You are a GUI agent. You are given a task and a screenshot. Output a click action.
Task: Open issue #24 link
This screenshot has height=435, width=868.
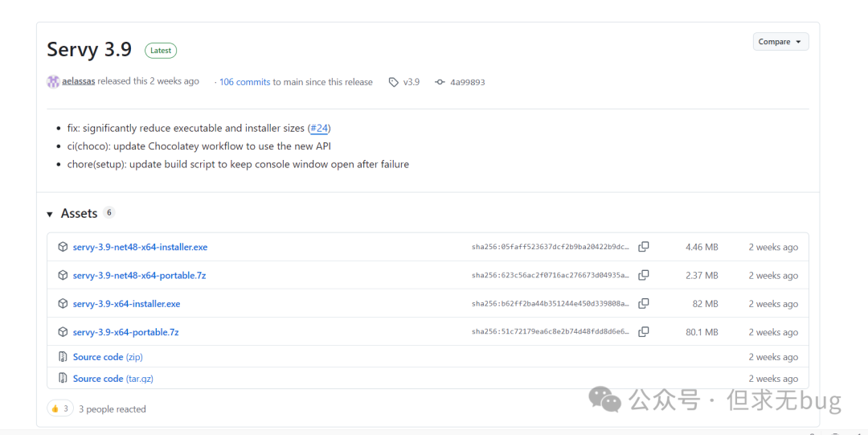tap(319, 129)
